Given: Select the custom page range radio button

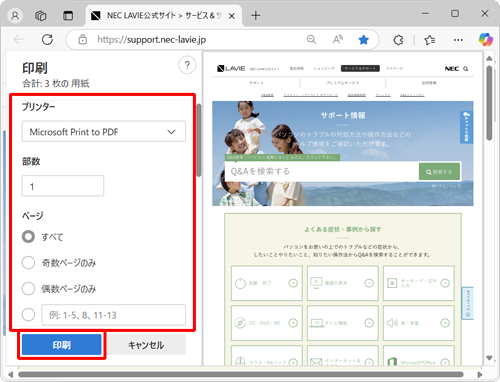Looking at the screenshot, I should coord(28,314).
